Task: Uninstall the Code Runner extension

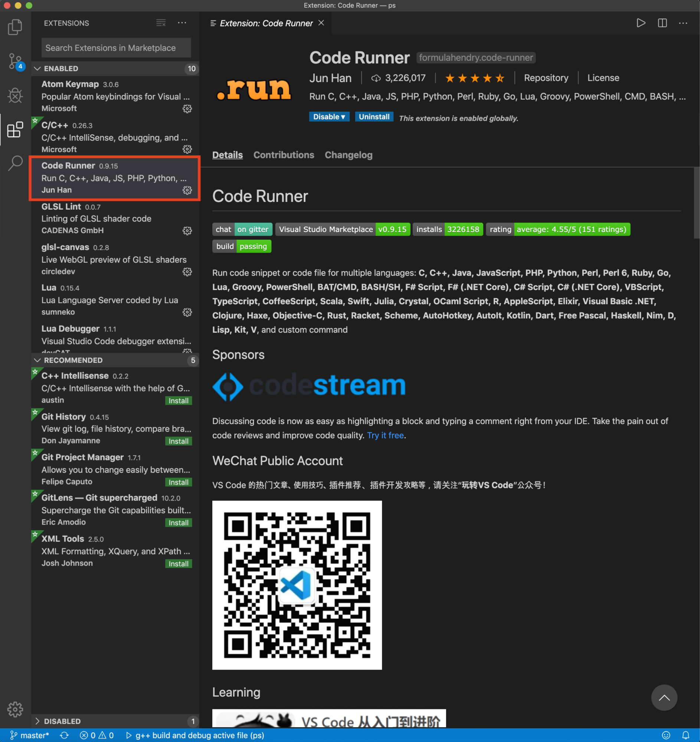Action: 374,117
